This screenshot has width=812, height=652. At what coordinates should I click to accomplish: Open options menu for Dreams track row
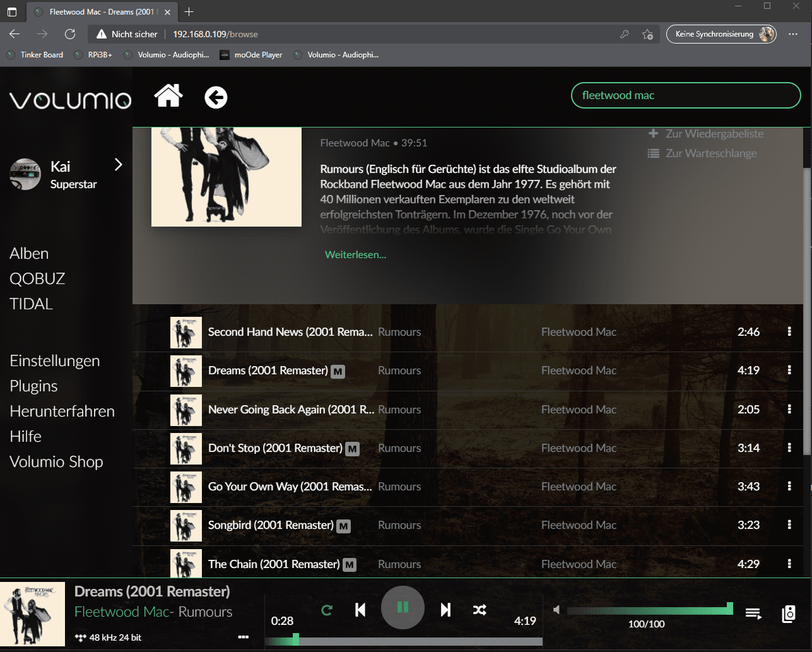point(789,370)
